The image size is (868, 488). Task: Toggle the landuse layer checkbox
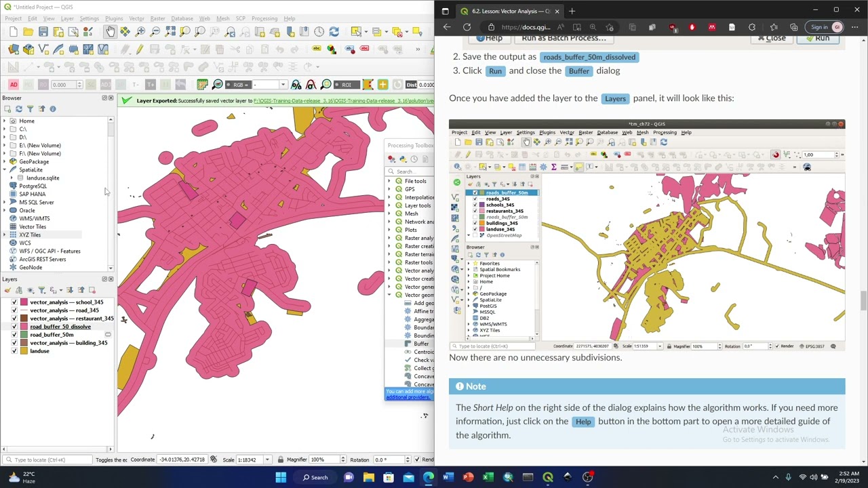[14, 351]
